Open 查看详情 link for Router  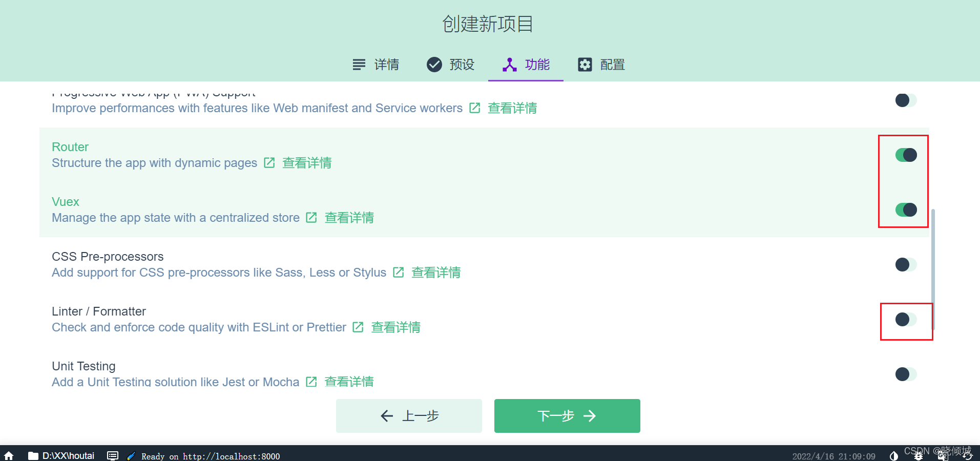tap(307, 163)
